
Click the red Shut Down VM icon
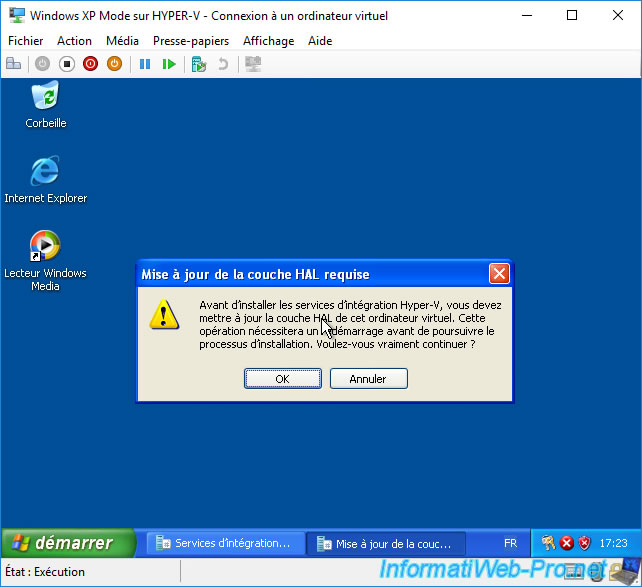(90, 64)
